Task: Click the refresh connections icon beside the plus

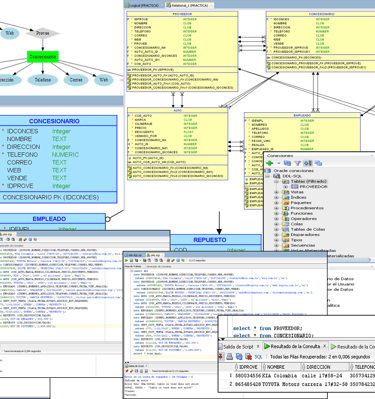Action: click(287, 163)
